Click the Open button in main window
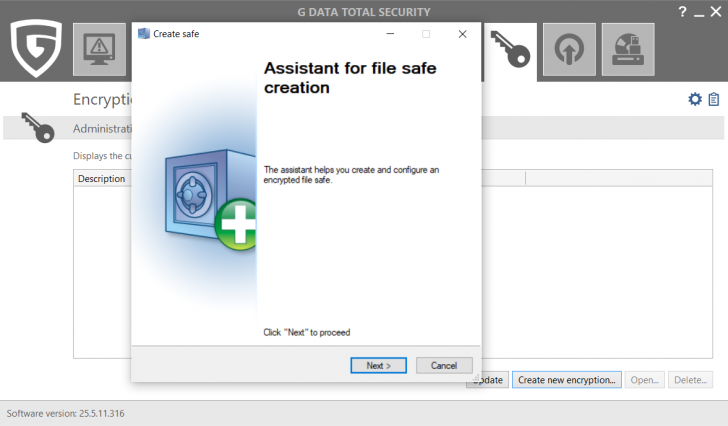728x426 pixels. coord(644,380)
